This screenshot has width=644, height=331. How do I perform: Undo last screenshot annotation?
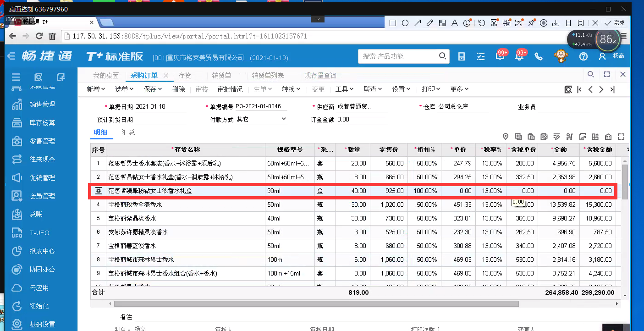pyautogui.click(x=481, y=22)
